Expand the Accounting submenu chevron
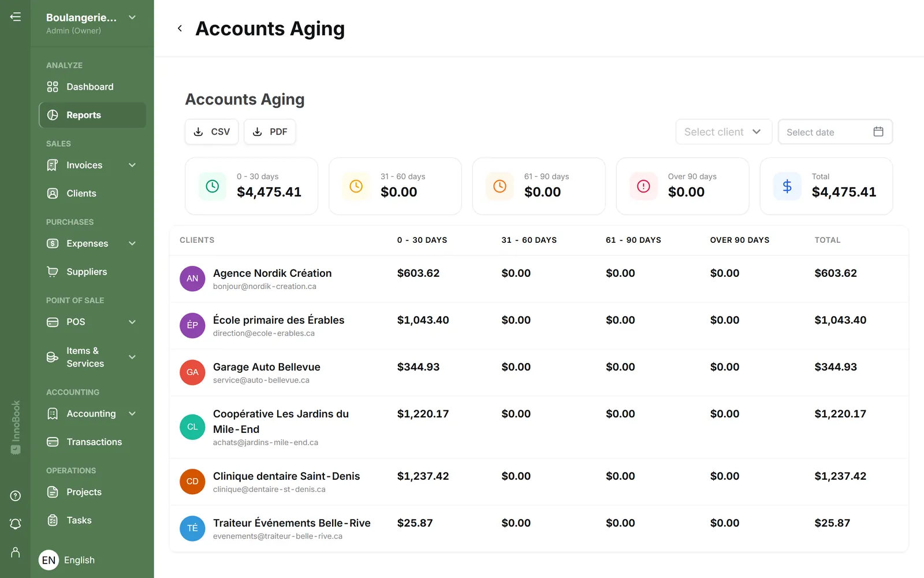 tap(132, 414)
